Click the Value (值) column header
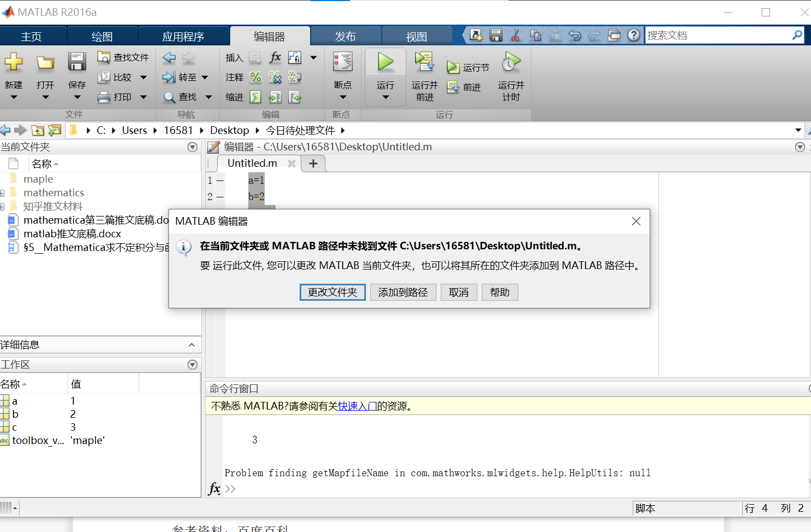The height and width of the screenshot is (532, 811). pos(103,384)
